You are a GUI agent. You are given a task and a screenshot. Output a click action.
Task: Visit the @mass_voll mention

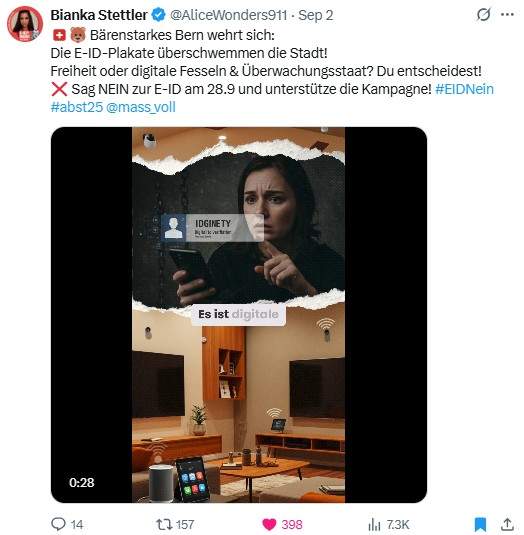[x=141, y=107]
